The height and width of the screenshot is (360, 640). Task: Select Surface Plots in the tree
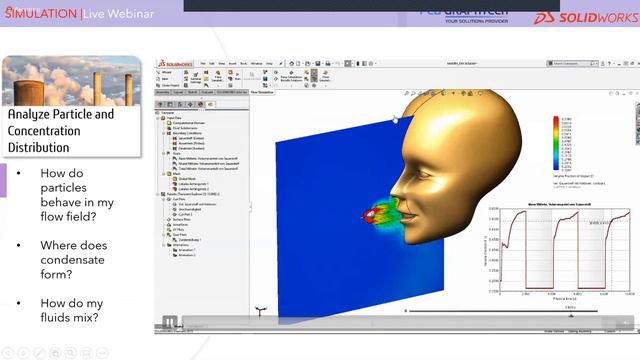point(178,220)
